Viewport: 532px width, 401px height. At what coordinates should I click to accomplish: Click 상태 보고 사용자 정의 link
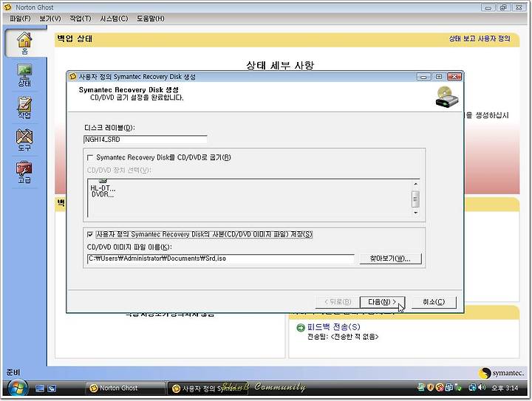480,38
